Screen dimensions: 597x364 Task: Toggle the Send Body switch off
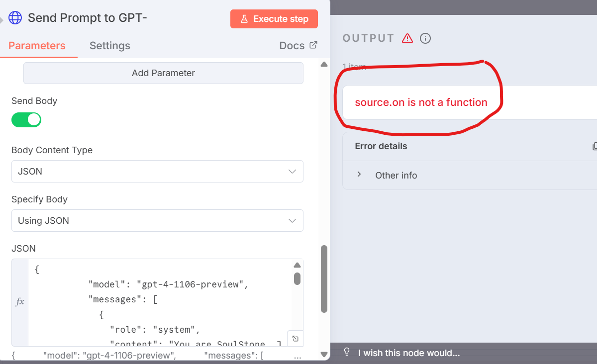(x=26, y=120)
